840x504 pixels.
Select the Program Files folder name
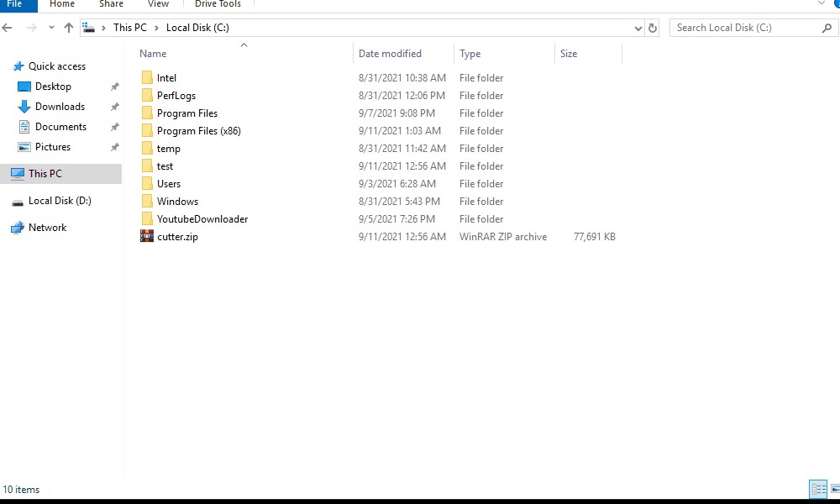coord(187,113)
